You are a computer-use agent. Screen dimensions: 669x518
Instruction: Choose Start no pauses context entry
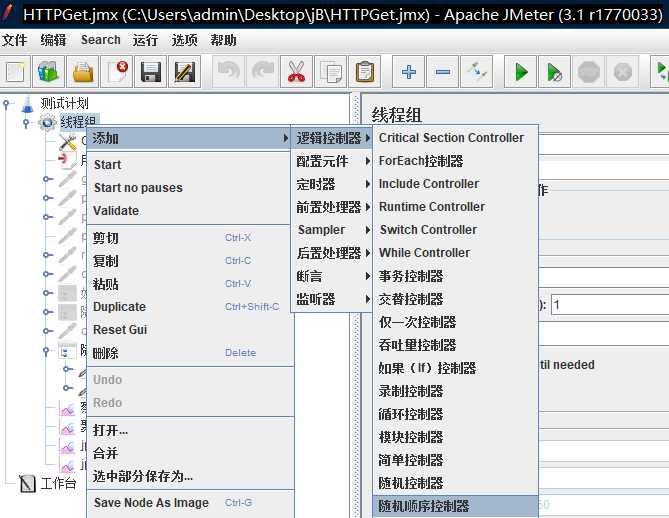point(190,188)
